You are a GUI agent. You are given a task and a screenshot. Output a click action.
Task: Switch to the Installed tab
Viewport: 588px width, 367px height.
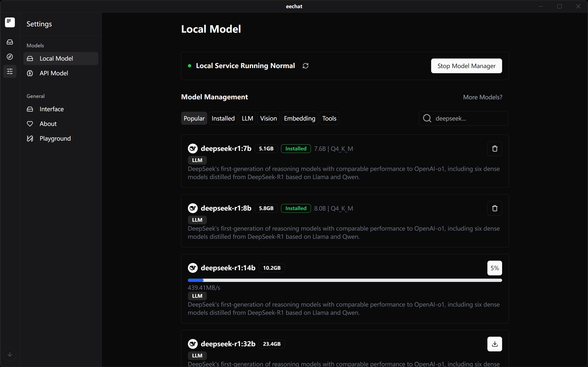pos(223,118)
